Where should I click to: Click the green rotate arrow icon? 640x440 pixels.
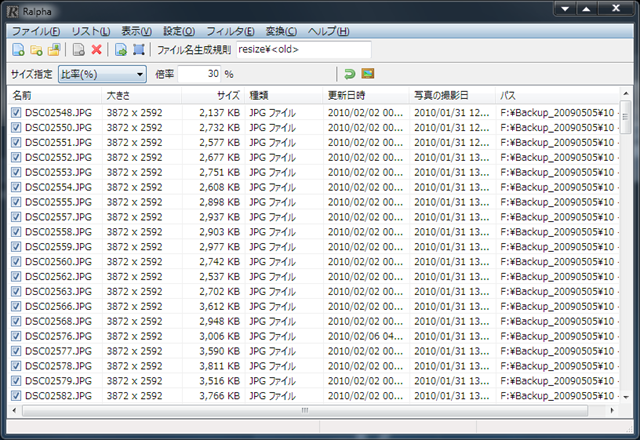click(349, 74)
